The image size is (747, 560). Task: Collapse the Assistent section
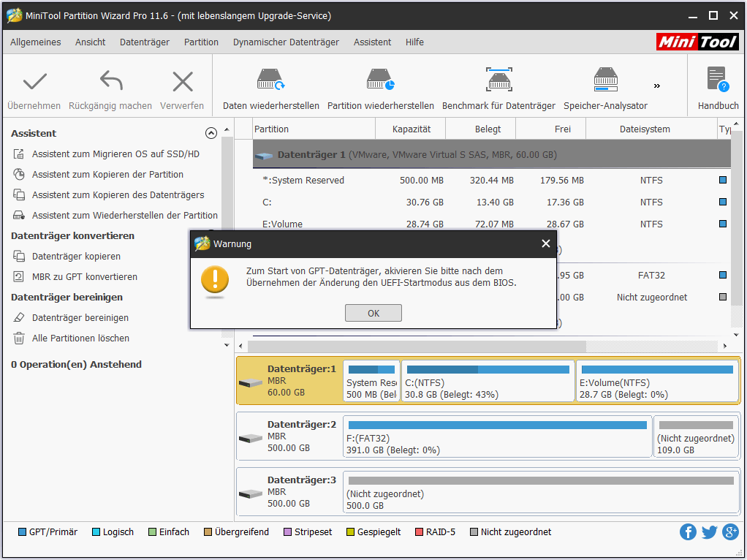point(211,133)
